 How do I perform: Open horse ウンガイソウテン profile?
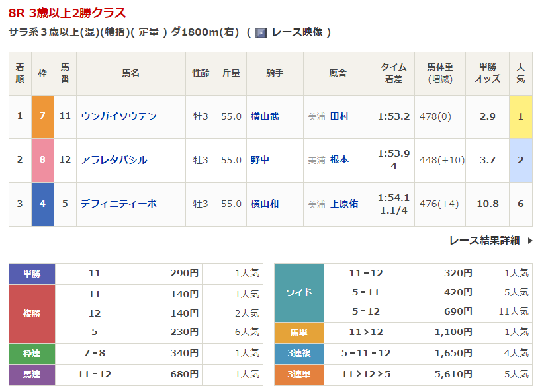[119, 116]
